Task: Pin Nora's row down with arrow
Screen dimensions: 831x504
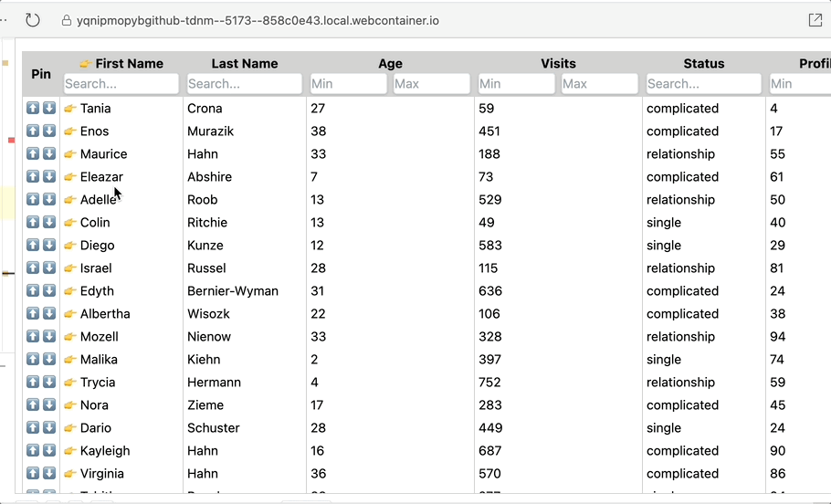Action: tap(49, 404)
